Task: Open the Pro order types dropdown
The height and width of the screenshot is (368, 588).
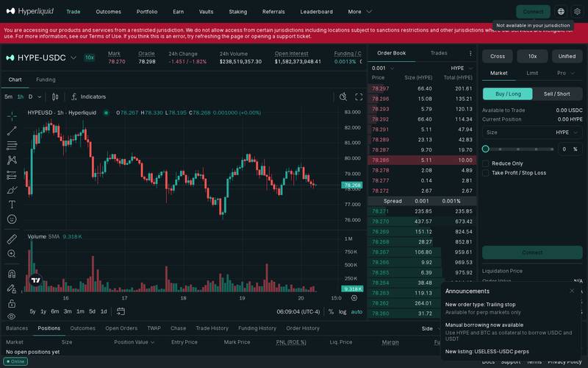Action: [565, 73]
